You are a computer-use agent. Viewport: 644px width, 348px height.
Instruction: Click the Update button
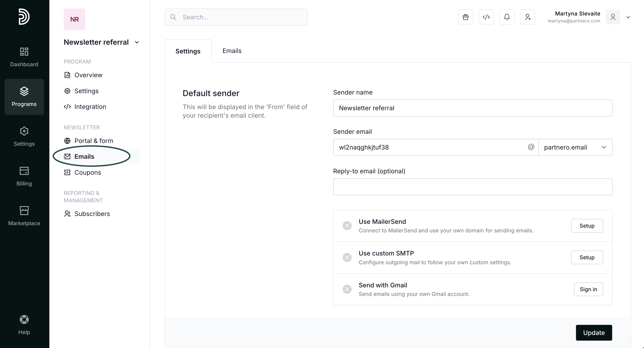(x=594, y=333)
